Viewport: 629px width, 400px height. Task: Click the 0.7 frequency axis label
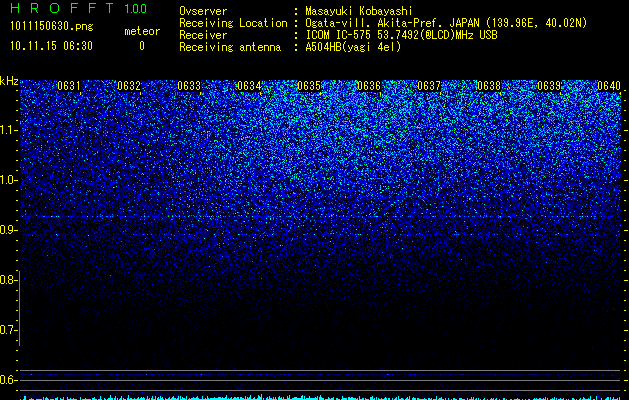(x=8, y=330)
